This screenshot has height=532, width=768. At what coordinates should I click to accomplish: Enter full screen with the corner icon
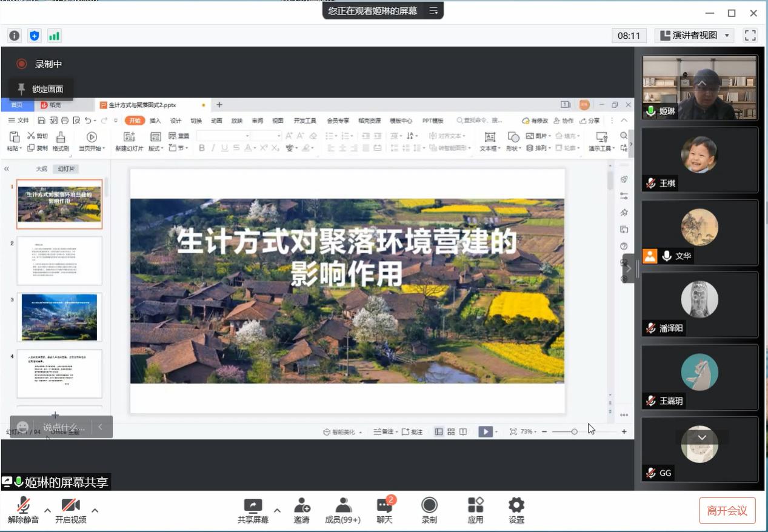750,36
